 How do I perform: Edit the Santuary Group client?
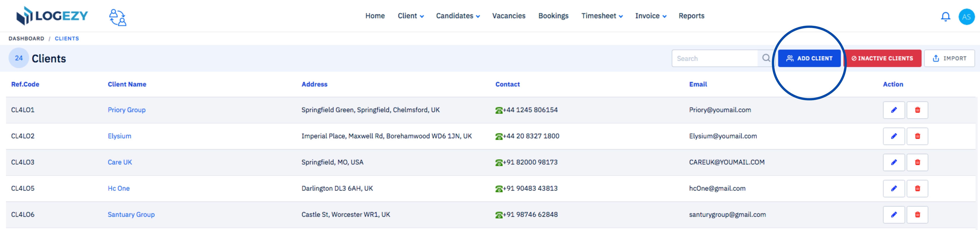pyautogui.click(x=894, y=215)
